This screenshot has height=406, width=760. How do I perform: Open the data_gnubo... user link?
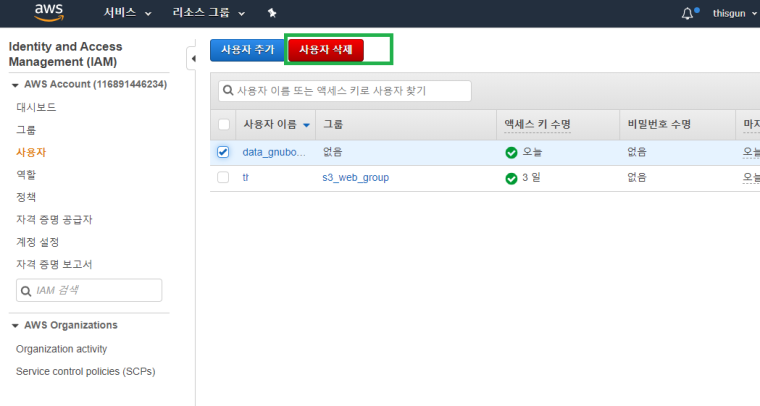(x=274, y=152)
